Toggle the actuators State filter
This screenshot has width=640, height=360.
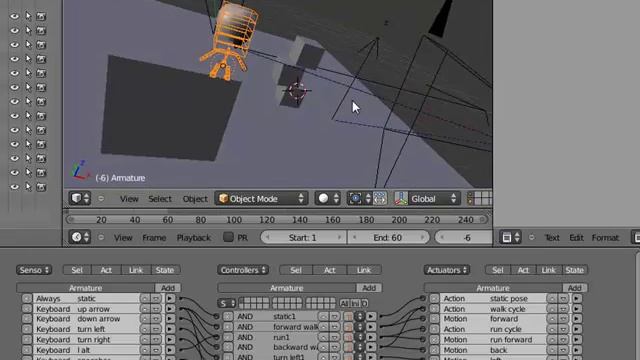(x=574, y=270)
